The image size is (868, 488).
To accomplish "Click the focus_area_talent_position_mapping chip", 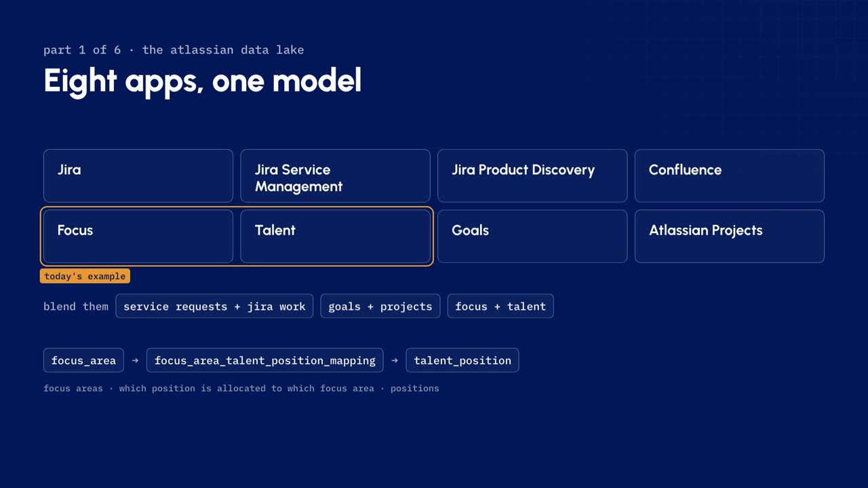I will click(264, 361).
